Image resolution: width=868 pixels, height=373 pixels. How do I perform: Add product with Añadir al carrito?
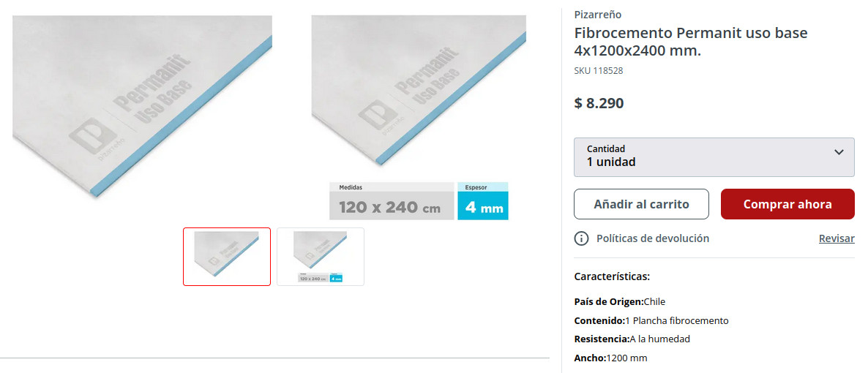tap(641, 204)
